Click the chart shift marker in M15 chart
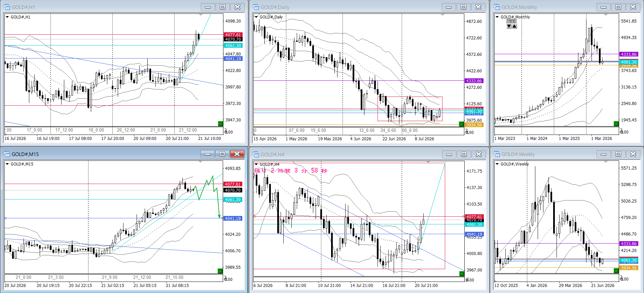644x293 pixels. click(x=201, y=162)
